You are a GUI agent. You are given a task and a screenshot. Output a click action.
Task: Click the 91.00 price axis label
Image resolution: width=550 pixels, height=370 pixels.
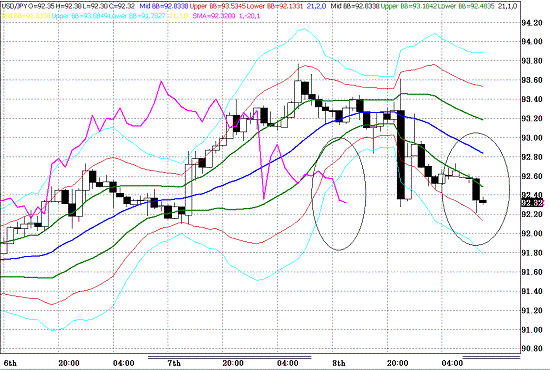coord(532,330)
